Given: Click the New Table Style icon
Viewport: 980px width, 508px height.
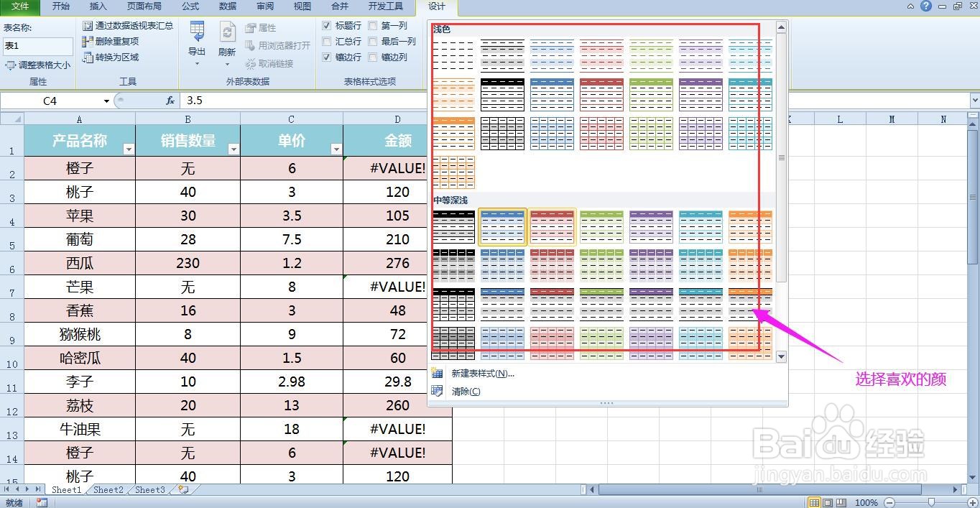Looking at the screenshot, I should click(x=437, y=373).
